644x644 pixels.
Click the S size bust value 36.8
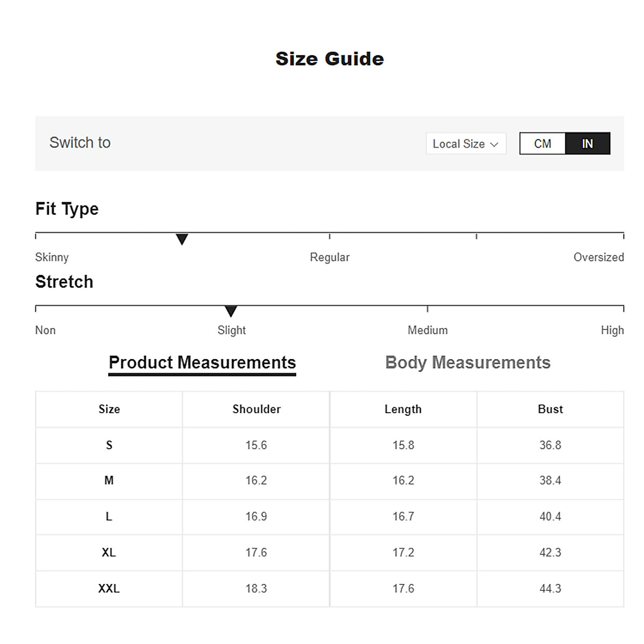click(550, 445)
